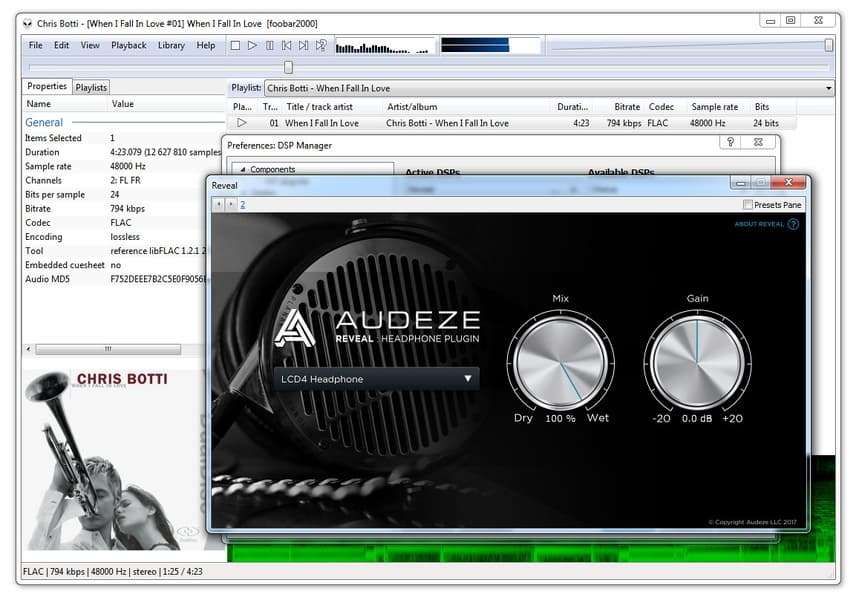Open the Playback menu

coord(128,45)
